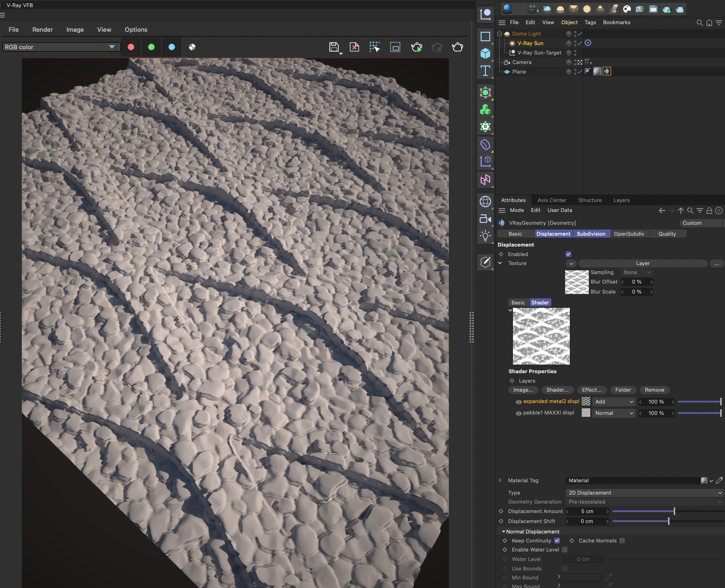Select the material tag on Plane
Screen dimensions: 725x588
pyautogui.click(x=597, y=71)
